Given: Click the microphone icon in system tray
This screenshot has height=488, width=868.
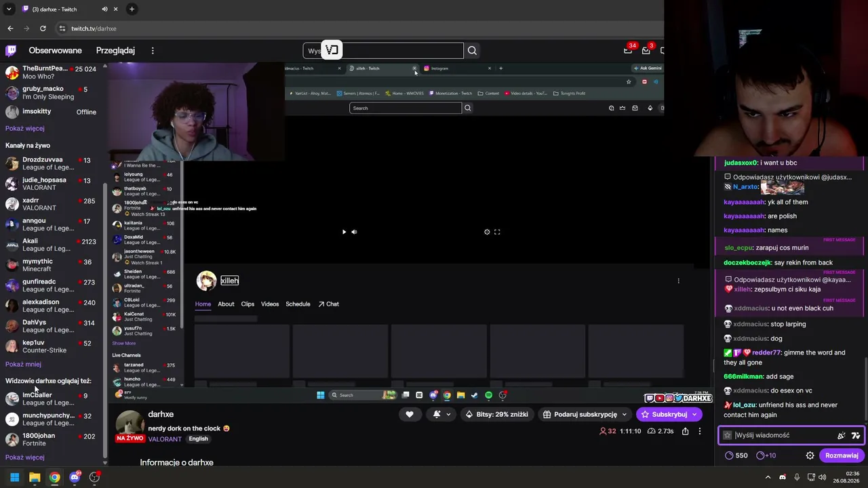Looking at the screenshot, I should (x=797, y=477).
